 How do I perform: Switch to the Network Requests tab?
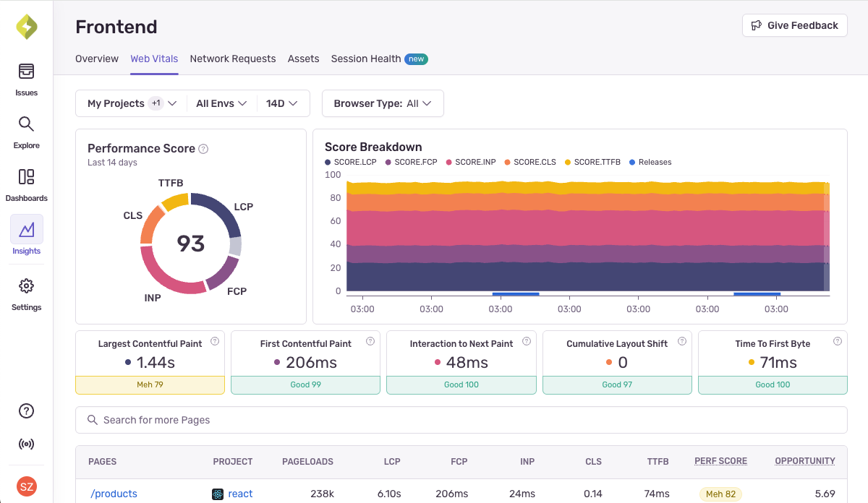(233, 59)
